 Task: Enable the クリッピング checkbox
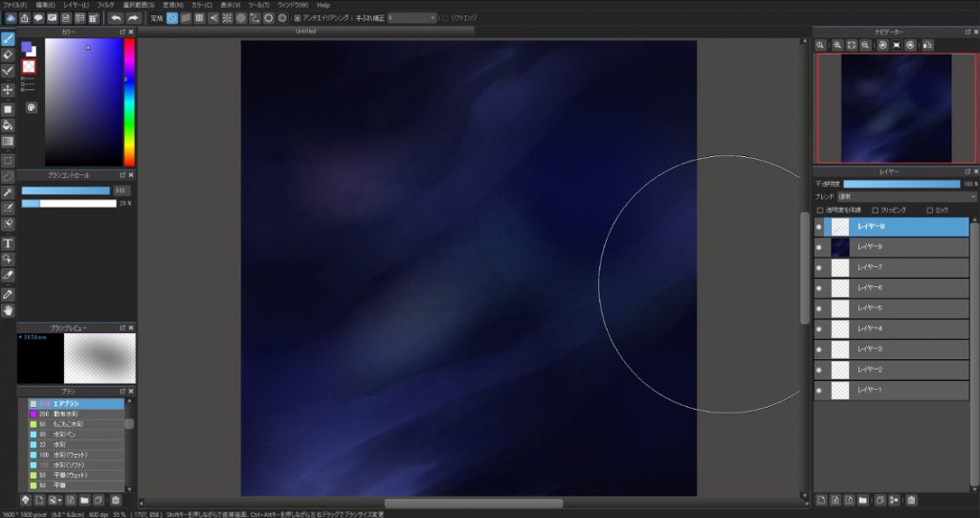coord(875,211)
